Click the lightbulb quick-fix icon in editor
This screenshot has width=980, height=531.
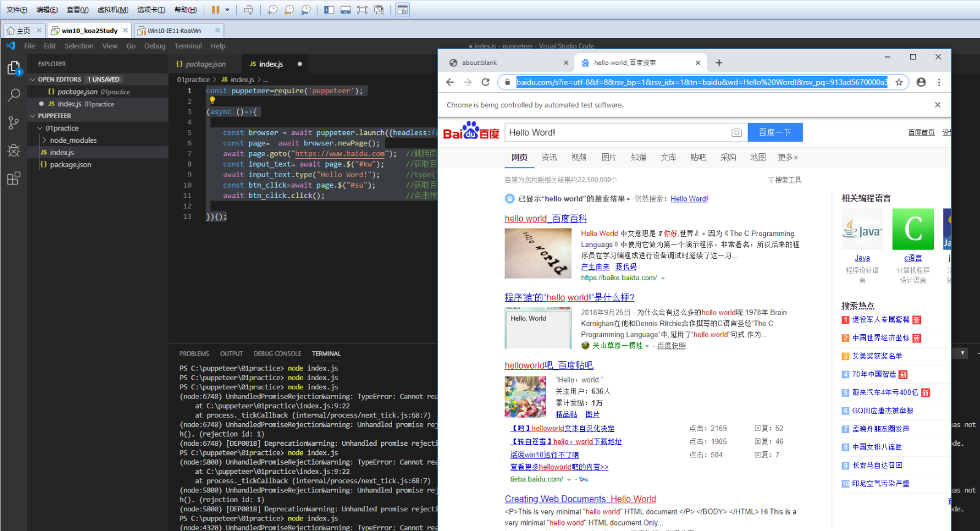pyautogui.click(x=211, y=101)
